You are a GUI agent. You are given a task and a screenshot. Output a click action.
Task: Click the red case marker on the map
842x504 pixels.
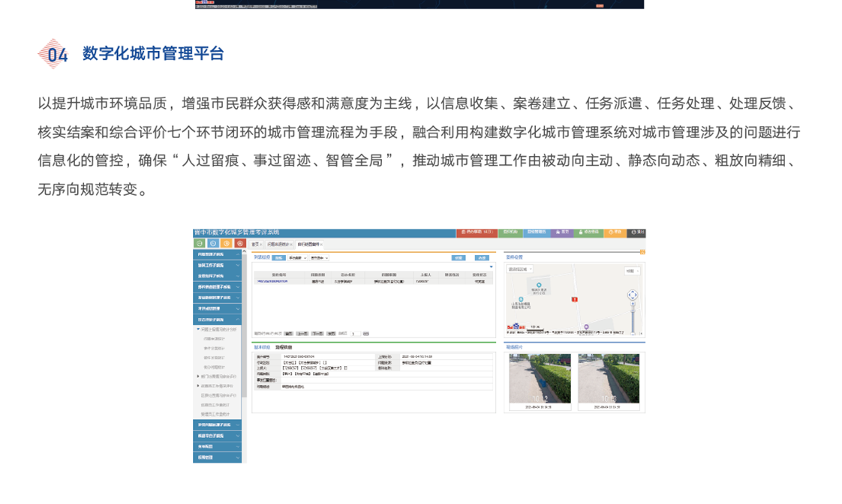pyautogui.click(x=575, y=299)
